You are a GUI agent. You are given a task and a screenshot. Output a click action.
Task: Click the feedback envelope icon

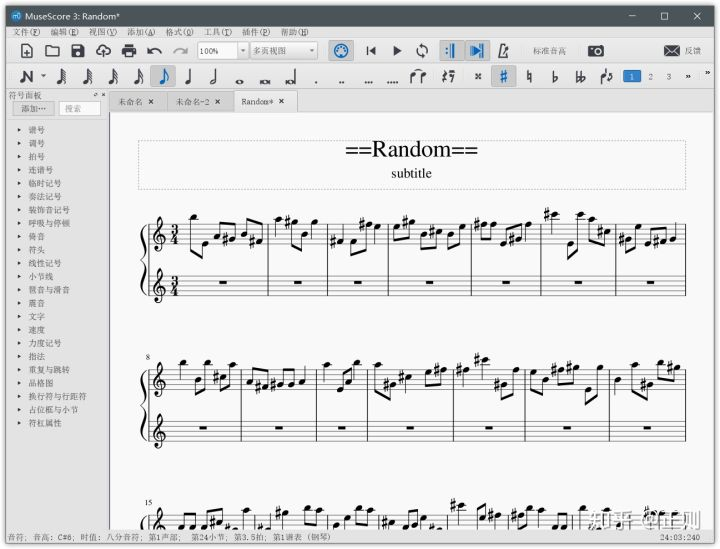coord(671,51)
